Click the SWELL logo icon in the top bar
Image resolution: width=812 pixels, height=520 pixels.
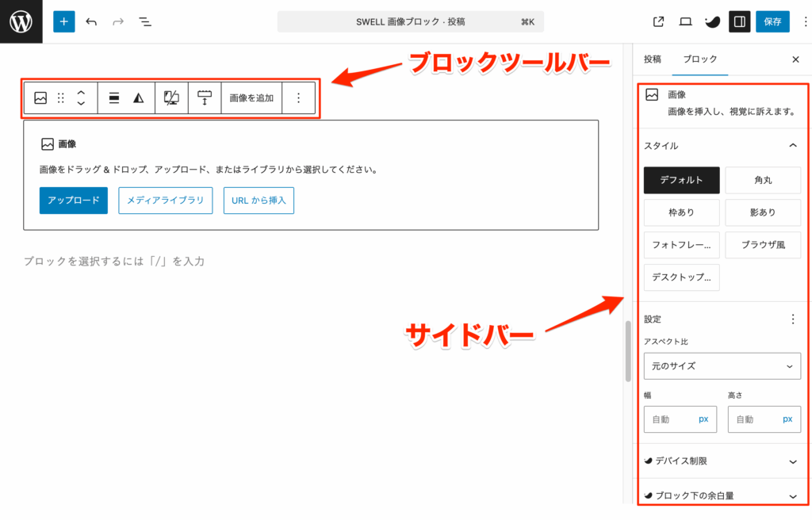coord(712,21)
